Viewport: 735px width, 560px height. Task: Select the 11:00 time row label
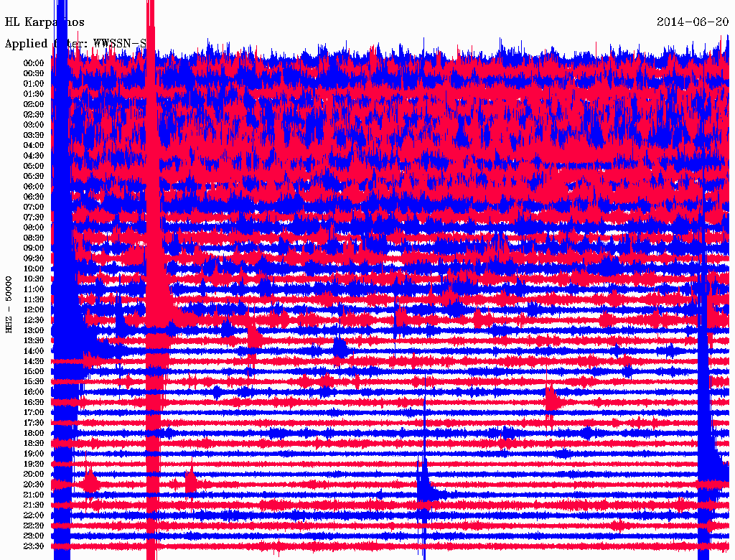pos(34,289)
